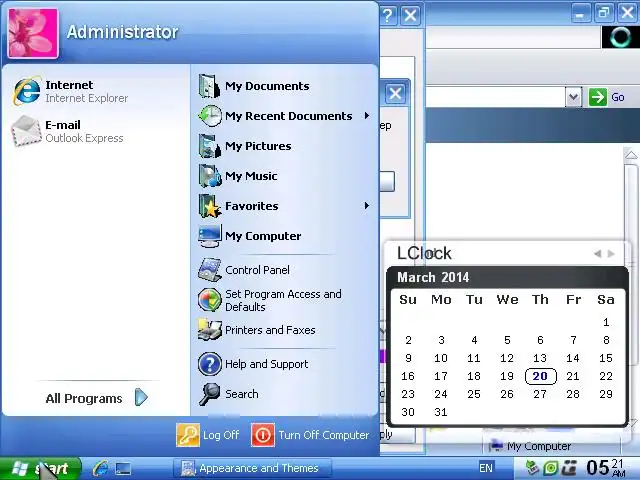Open Search magnifier icon

point(210,394)
